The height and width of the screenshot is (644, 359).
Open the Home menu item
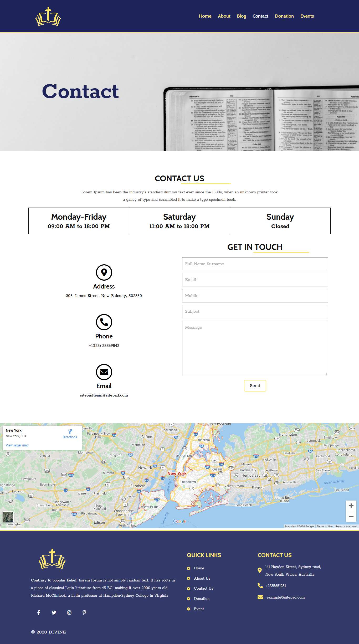205,16
